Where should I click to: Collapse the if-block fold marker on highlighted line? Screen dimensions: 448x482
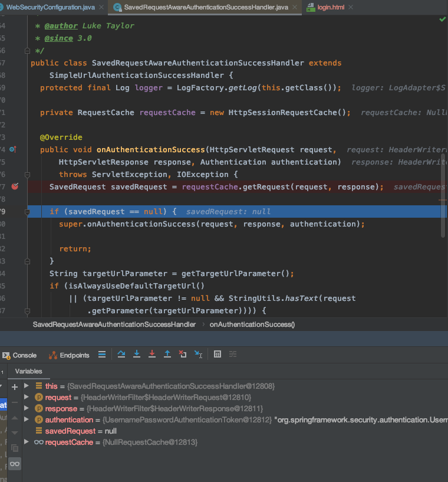(27, 211)
